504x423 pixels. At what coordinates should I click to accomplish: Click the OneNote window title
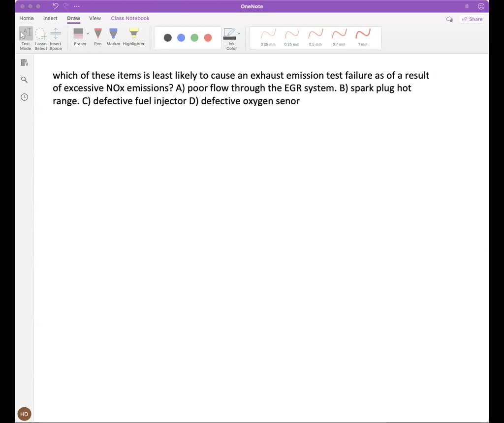click(252, 6)
